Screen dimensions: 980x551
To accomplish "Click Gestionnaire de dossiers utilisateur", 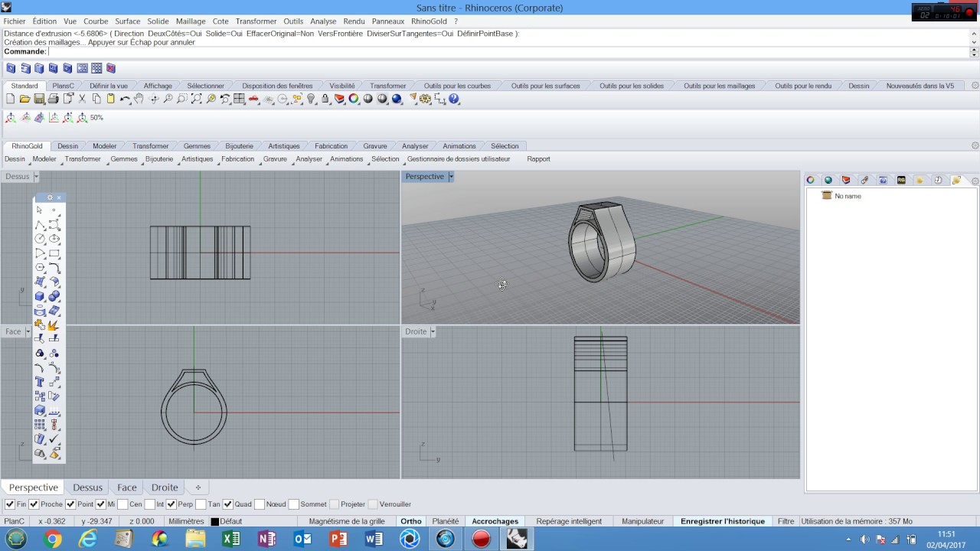I will click(459, 159).
